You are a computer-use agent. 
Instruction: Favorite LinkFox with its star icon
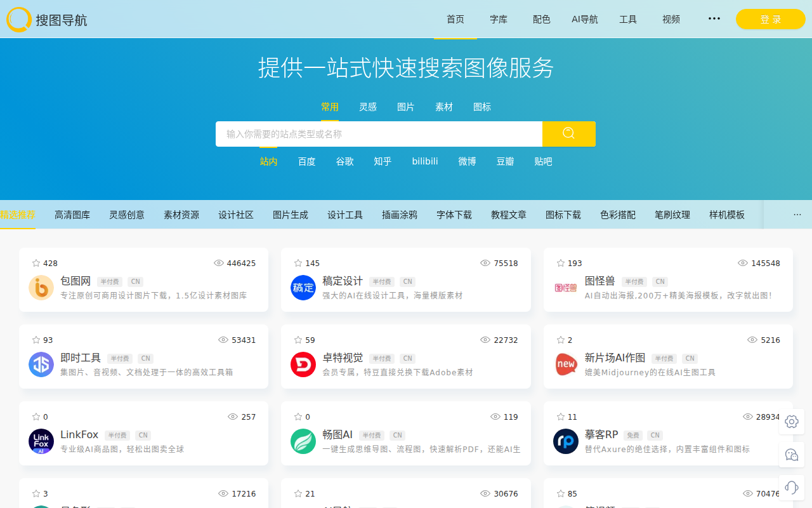pyautogui.click(x=36, y=417)
